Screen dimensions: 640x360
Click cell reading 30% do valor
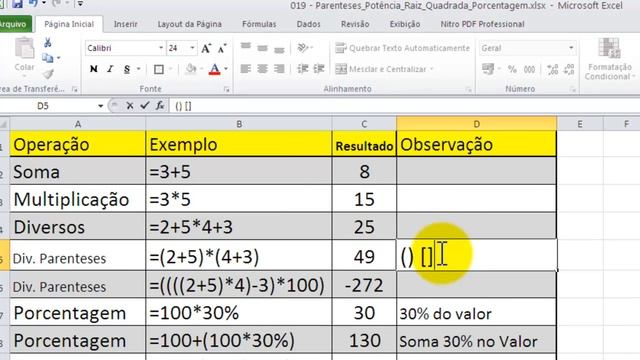pyautogui.click(x=476, y=313)
